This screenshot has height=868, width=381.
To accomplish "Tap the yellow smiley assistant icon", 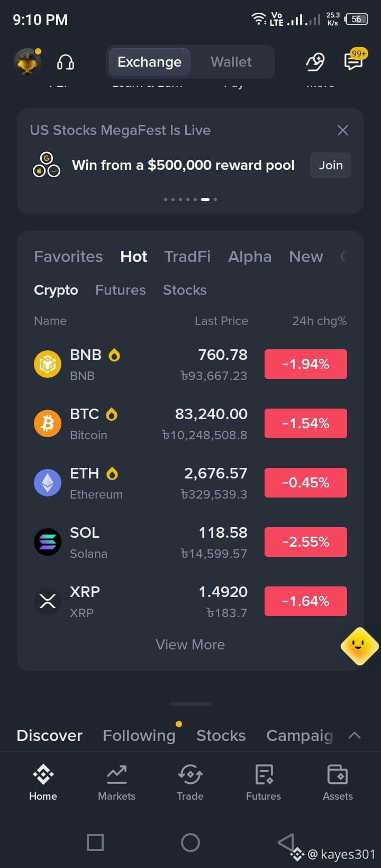I will coord(359,646).
